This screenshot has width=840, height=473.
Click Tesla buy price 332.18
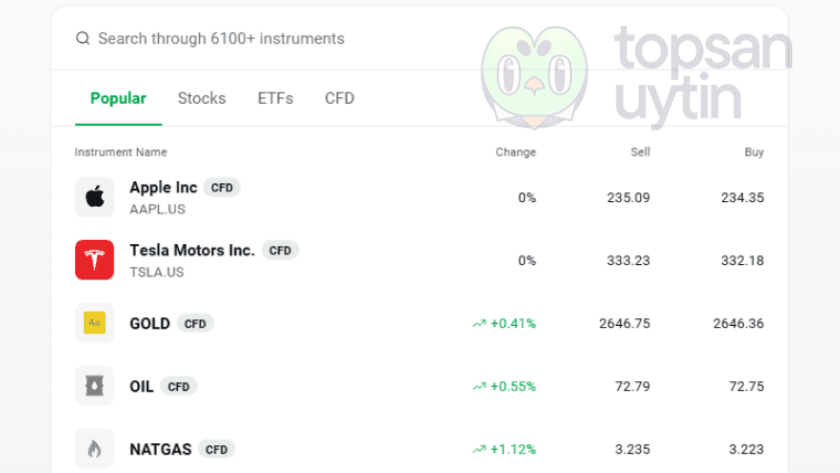tap(742, 261)
